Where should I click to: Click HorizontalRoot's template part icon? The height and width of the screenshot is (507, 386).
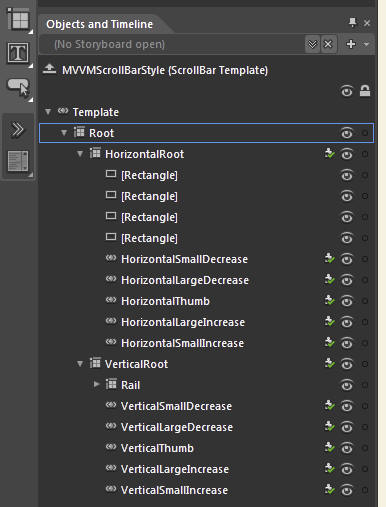(x=329, y=153)
